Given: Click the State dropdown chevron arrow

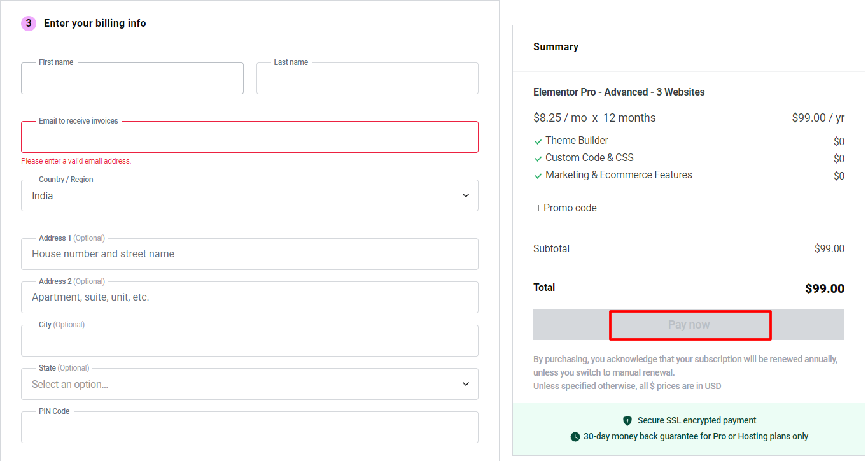Looking at the screenshot, I should 466,384.
